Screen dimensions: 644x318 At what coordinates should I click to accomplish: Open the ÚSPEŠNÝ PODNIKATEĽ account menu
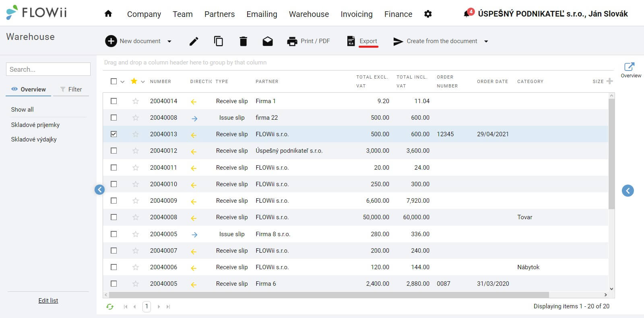click(553, 14)
